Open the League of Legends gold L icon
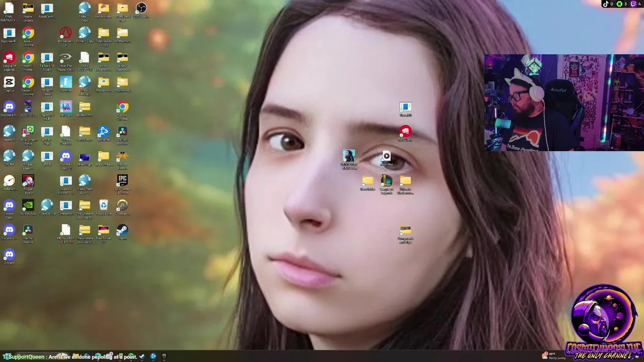This screenshot has height=362, width=644. (x=386, y=180)
